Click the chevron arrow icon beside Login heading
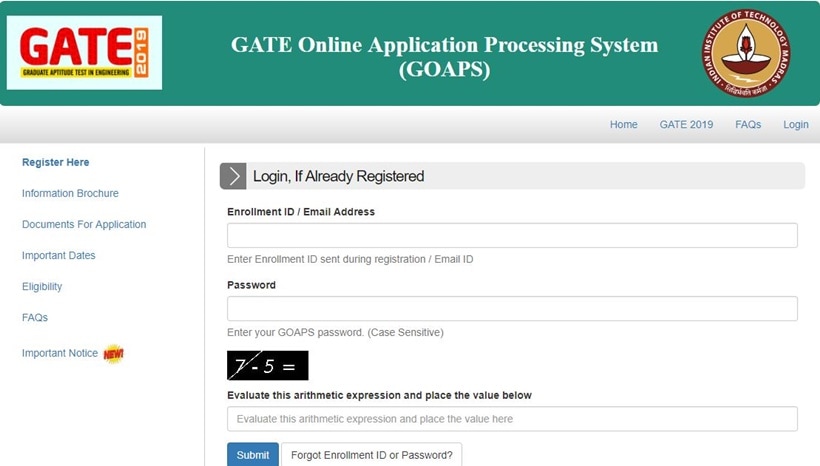Image resolution: width=820 pixels, height=466 pixels. (x=233, y=176)
